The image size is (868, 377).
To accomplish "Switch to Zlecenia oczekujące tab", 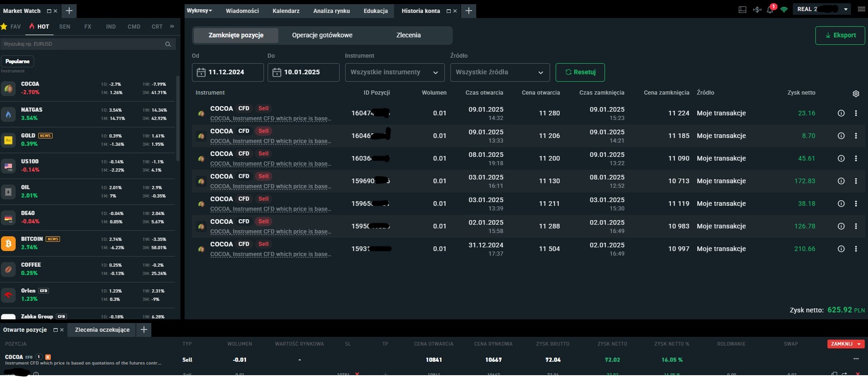I will point(102,330).
